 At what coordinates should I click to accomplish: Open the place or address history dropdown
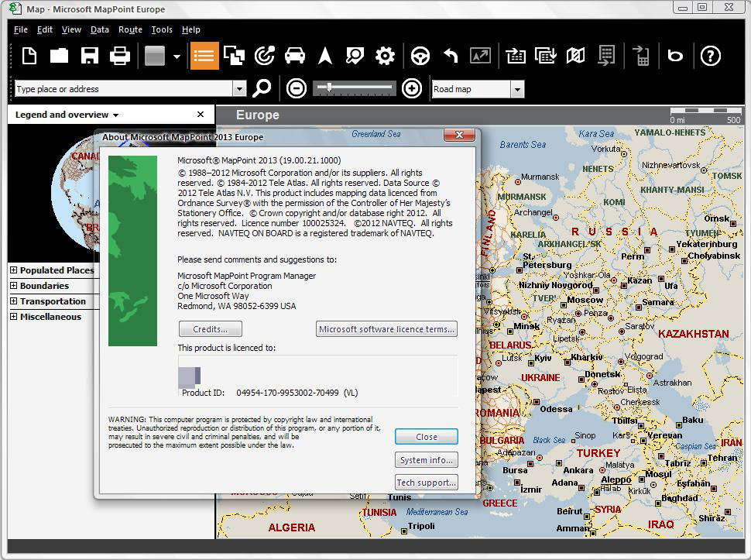[x=239, y=89]
